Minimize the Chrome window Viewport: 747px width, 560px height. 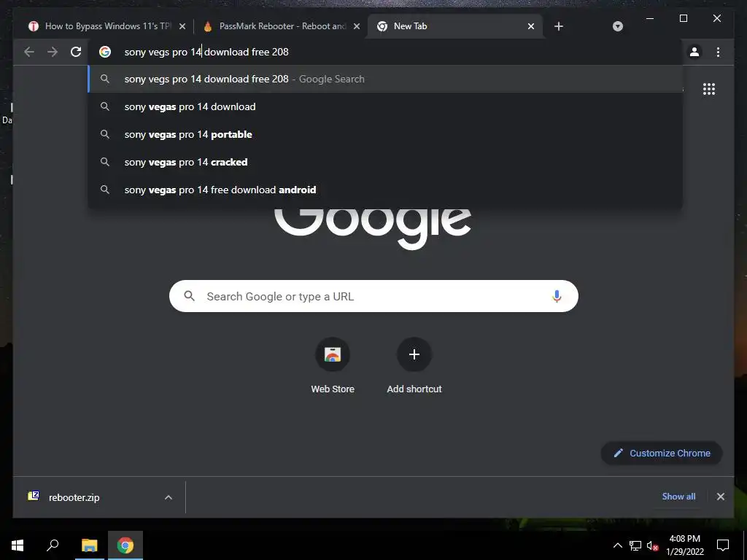coord(650,18)
